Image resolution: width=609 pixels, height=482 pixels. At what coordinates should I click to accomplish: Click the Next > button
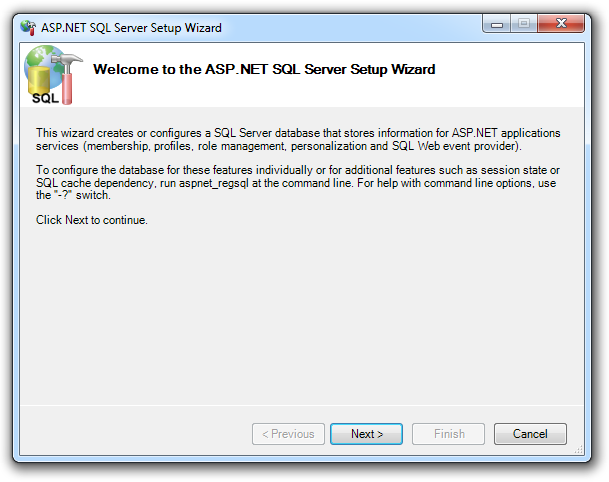coord(366,433)
